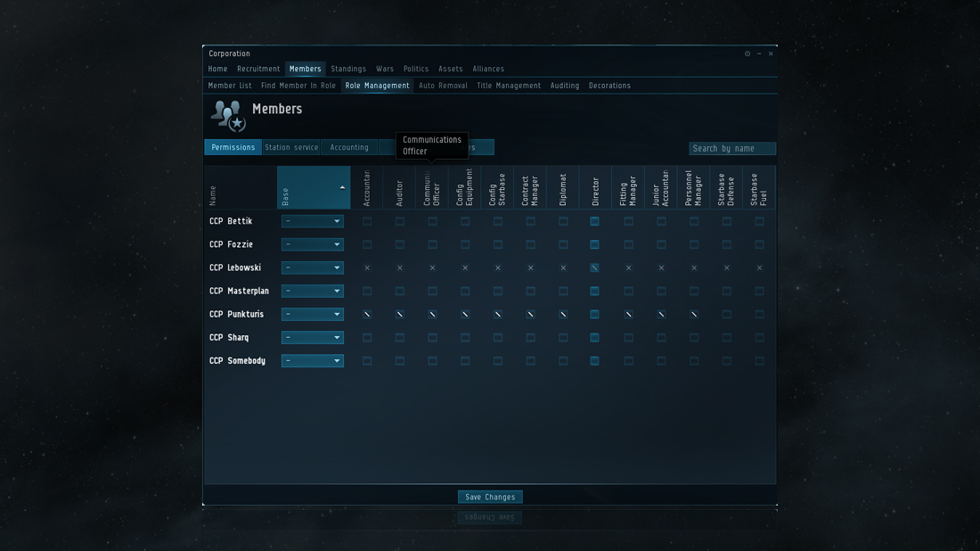This screenshot has width=980, height=551.
Task: Click the Search by name field
Action: (x=731, y=148)
